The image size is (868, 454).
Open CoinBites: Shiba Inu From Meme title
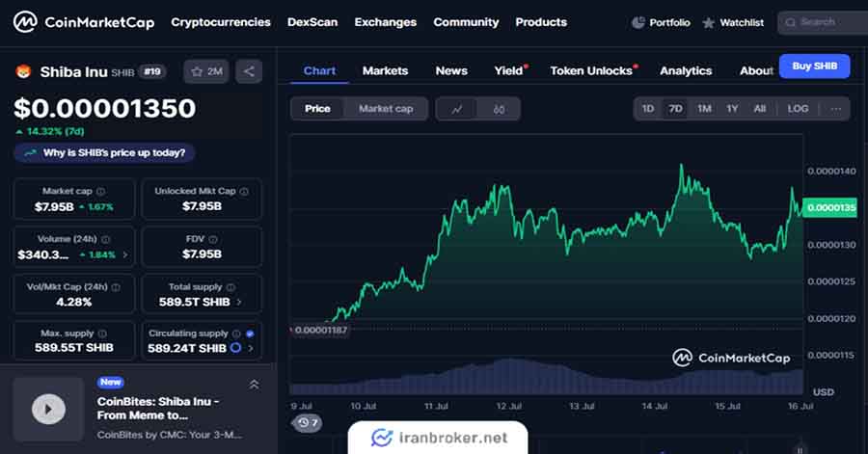coord(158,409)
